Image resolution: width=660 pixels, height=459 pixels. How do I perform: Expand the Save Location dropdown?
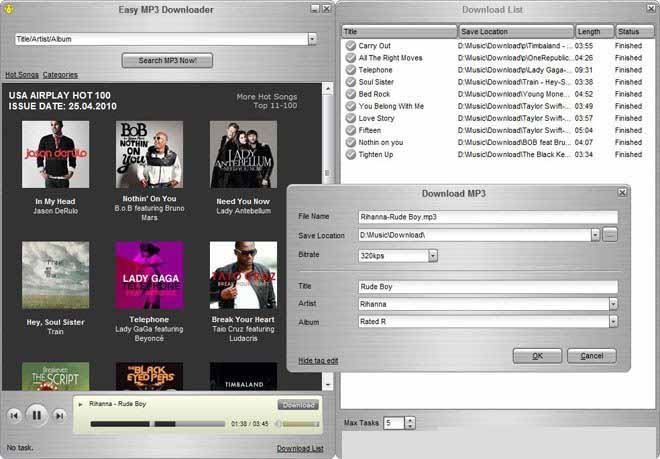(x=595, y=235)
